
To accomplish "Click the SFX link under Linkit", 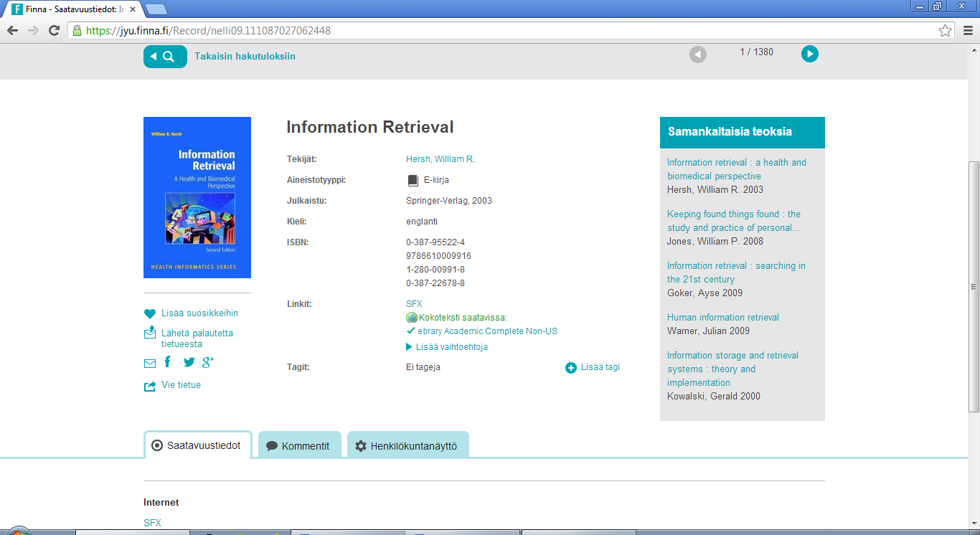I will click(414, 304).
